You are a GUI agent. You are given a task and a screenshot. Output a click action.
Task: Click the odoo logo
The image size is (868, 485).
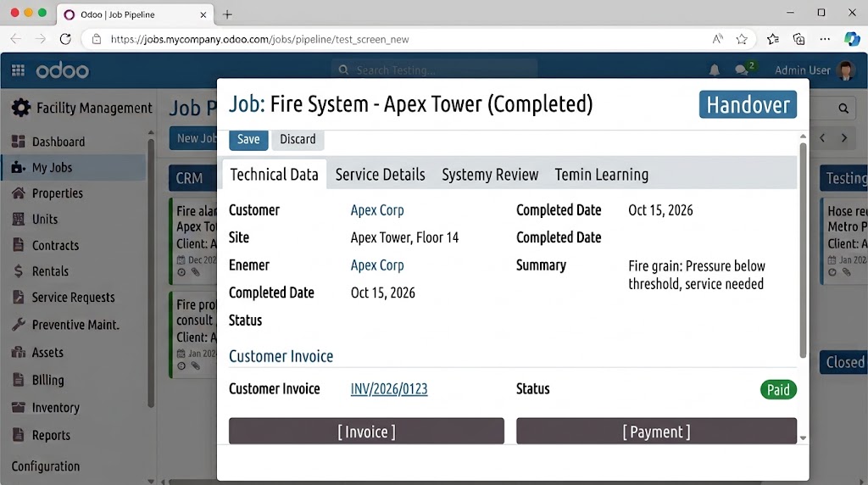(x=62, y=71)
